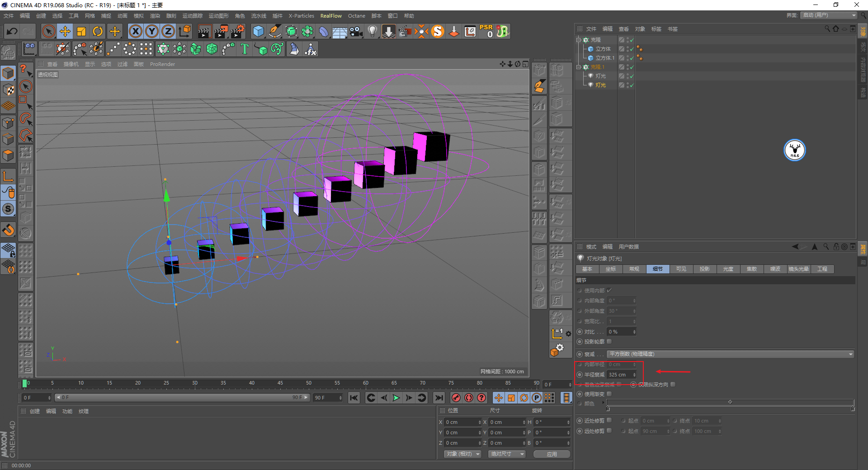868x470 pixels.
Task: Click the 应用 apply button
Action: (552, 454)
